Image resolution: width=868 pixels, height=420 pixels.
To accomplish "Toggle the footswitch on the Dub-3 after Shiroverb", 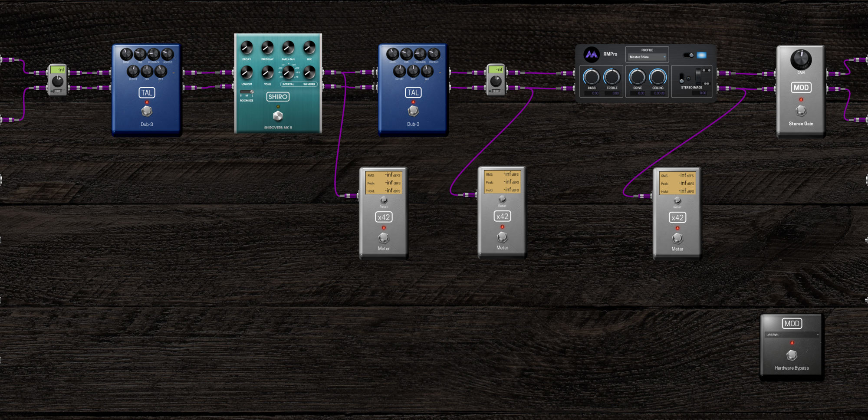I will (413, 111).
